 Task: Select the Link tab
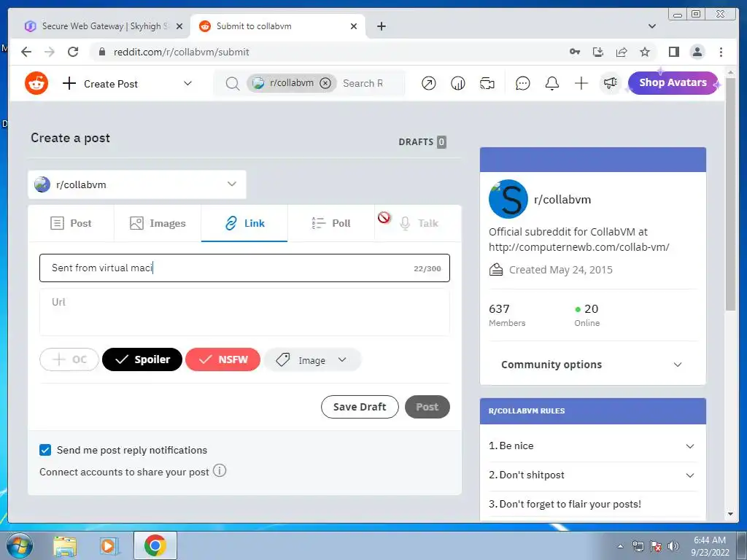[x=244, y=223]
